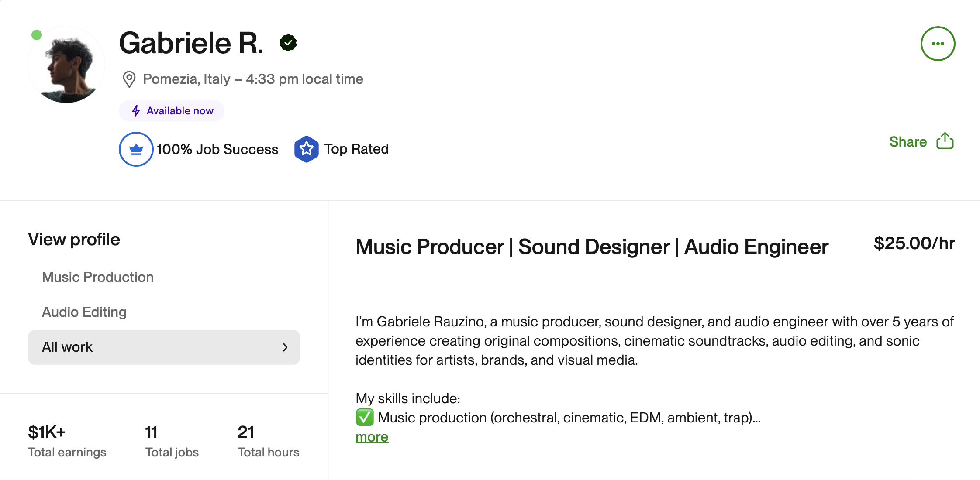
Task: Click the Top Rated label
Action: point(356,149)
